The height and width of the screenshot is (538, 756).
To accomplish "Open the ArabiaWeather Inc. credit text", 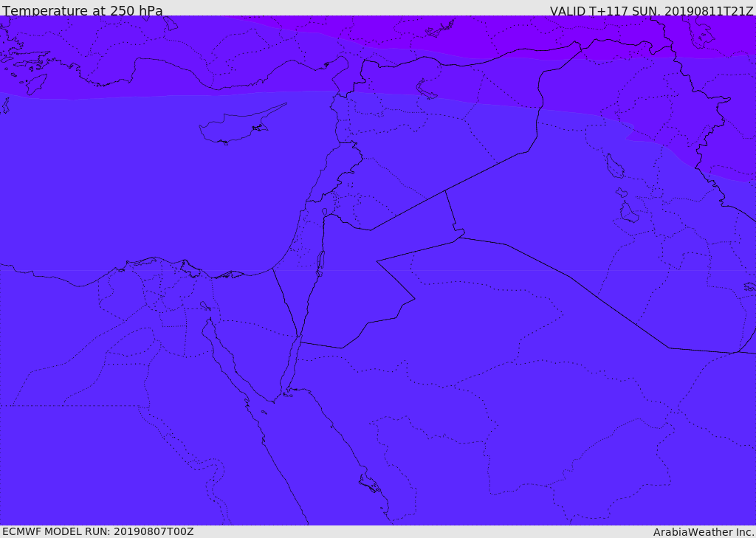I will pyautogui.click(x=704, y=532).
